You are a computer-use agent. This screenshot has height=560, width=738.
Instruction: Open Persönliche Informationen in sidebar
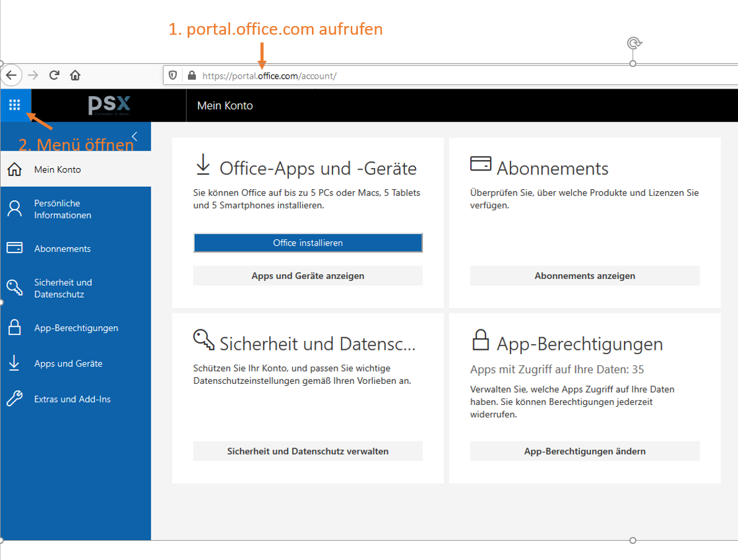point(62,209)
